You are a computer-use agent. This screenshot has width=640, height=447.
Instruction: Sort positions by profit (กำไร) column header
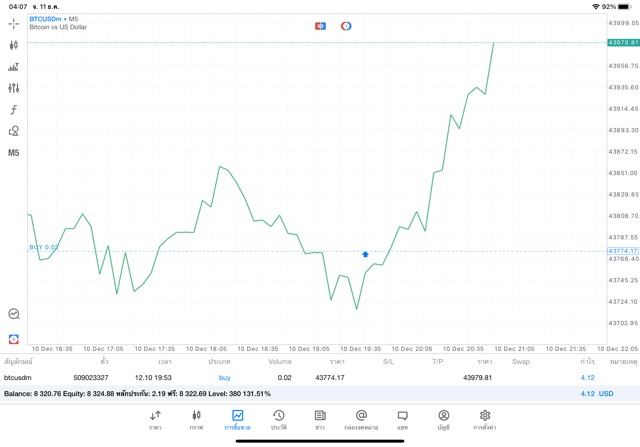[587, 361]
